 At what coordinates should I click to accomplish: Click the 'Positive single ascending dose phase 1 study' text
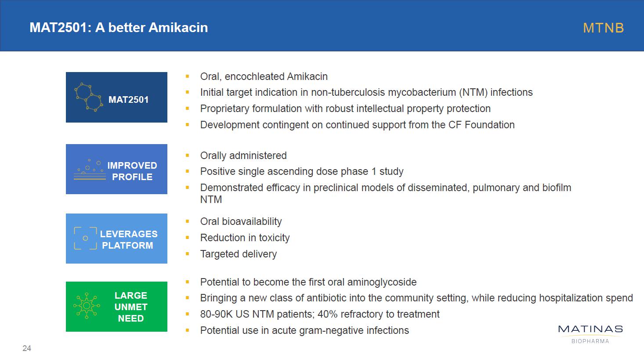click(x=301, y=171)
